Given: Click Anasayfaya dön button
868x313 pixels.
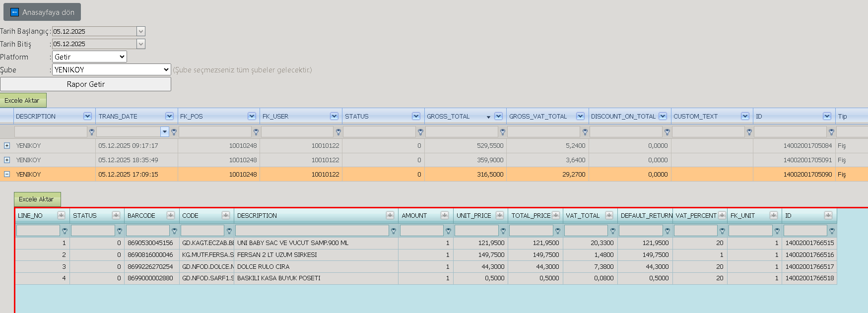Looking at the screenshot, I should pos(42,12).
